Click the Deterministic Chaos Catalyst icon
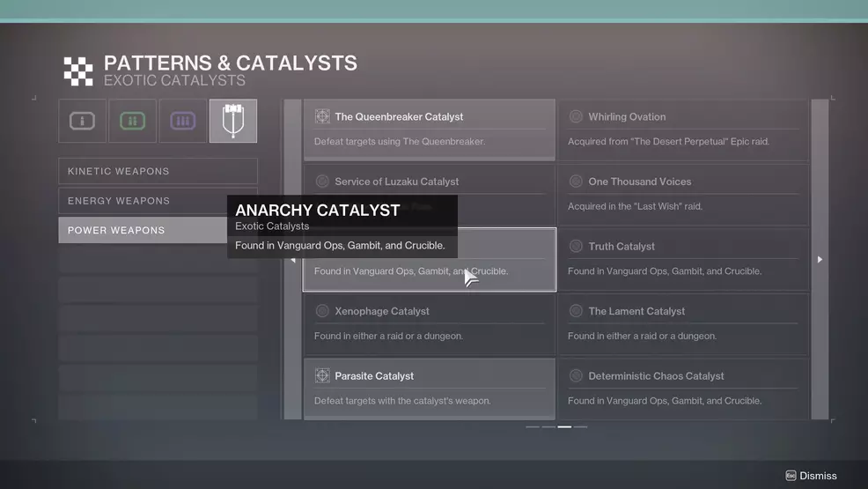The width and height of the screenshot is (868, 489). pyautogui.click(x=576, y=375)
